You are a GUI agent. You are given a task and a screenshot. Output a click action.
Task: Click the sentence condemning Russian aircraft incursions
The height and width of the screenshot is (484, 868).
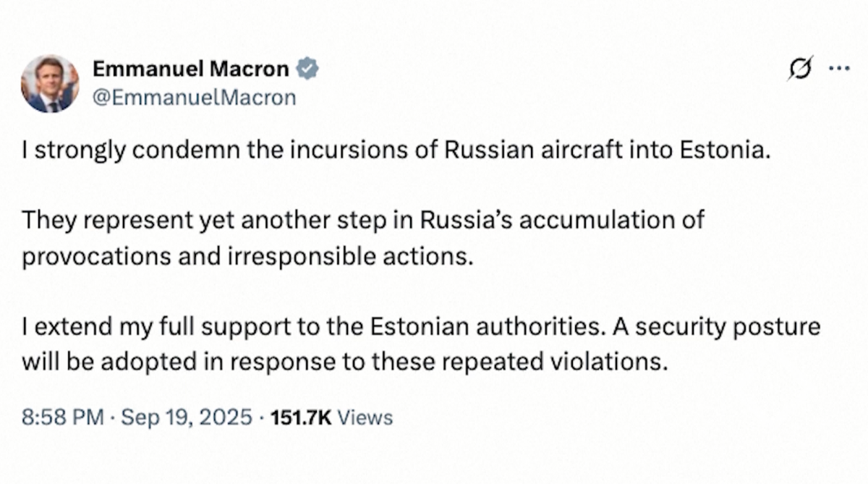[393, 151]
